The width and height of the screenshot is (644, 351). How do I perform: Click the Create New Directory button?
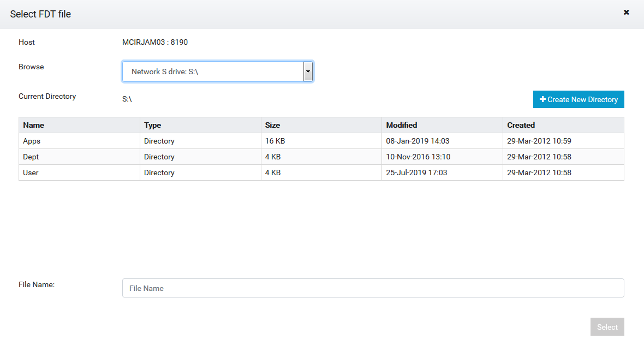click(x=579, y=99)
